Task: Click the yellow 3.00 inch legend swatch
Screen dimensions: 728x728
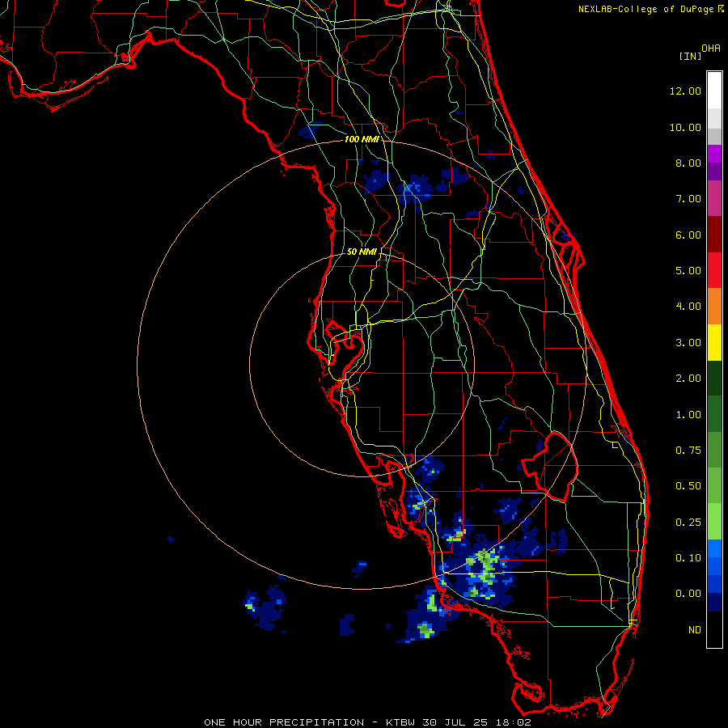Action: pyautogui.click(x=714, y=342)
